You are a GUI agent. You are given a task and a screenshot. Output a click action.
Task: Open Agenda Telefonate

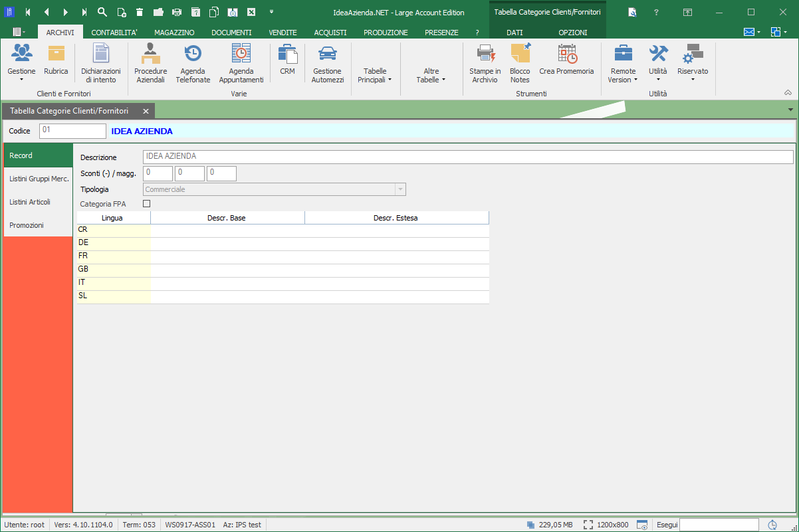(x=193, y=62)
